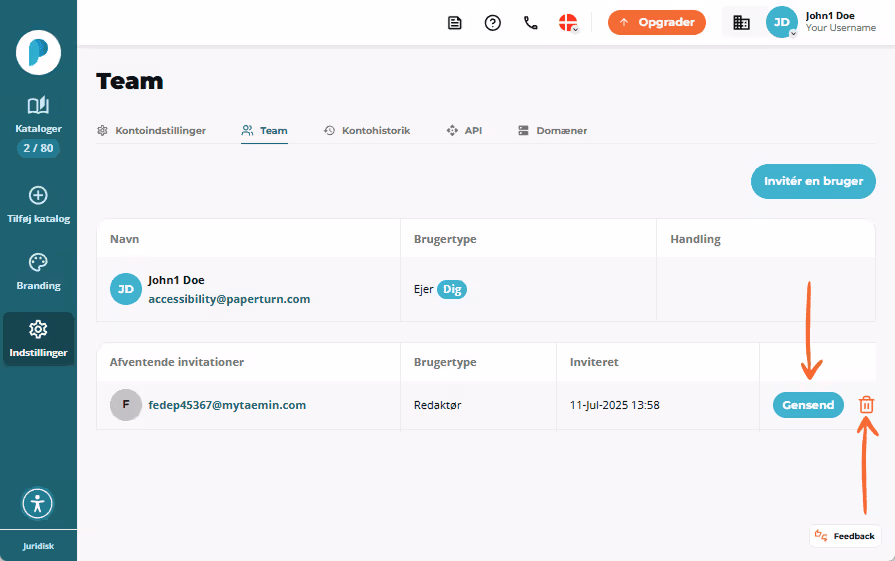Open the Feedback button

click(845, 536)
